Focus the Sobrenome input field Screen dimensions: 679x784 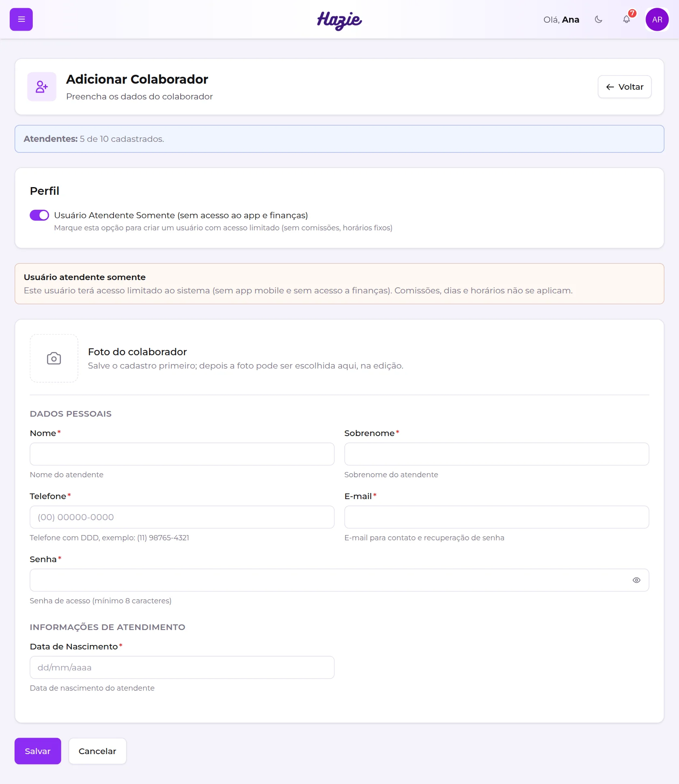(497, 454)
